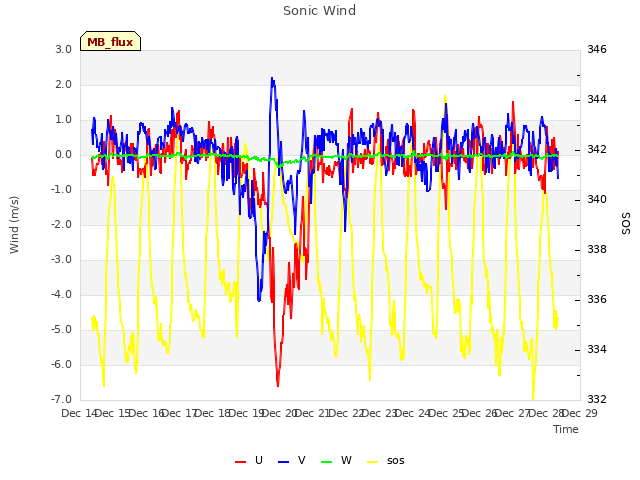Click the right-side SOS axis label
Image resolution: width=640 pixels, height=480 pixels.
(x=626, y=224)
